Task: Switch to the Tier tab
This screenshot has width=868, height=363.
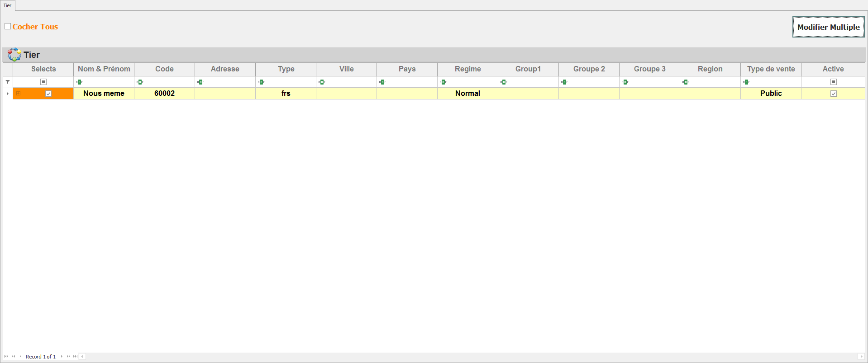Action: [8, 5]
